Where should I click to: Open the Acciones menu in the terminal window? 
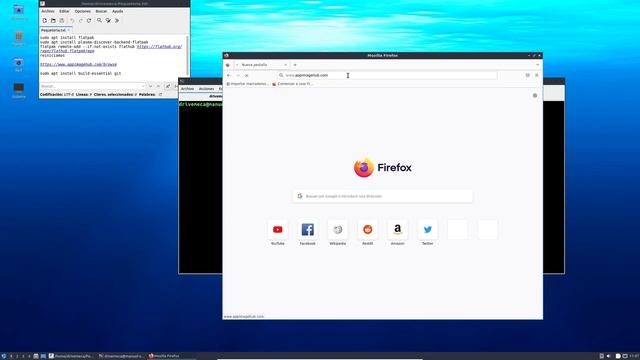click(x=206, y=89)
